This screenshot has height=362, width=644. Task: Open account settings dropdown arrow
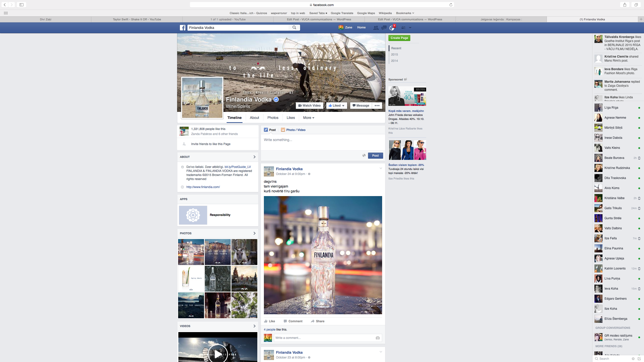(410, 28)
